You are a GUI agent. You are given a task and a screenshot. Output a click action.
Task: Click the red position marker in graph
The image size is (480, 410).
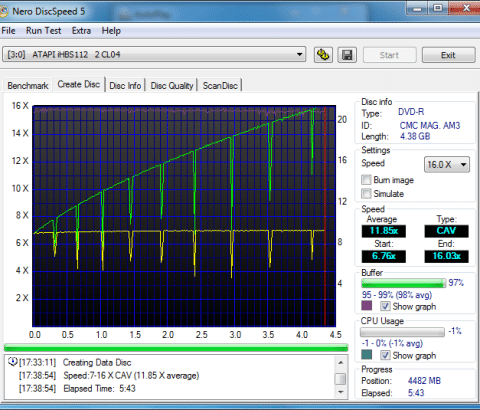pos(325,216)
